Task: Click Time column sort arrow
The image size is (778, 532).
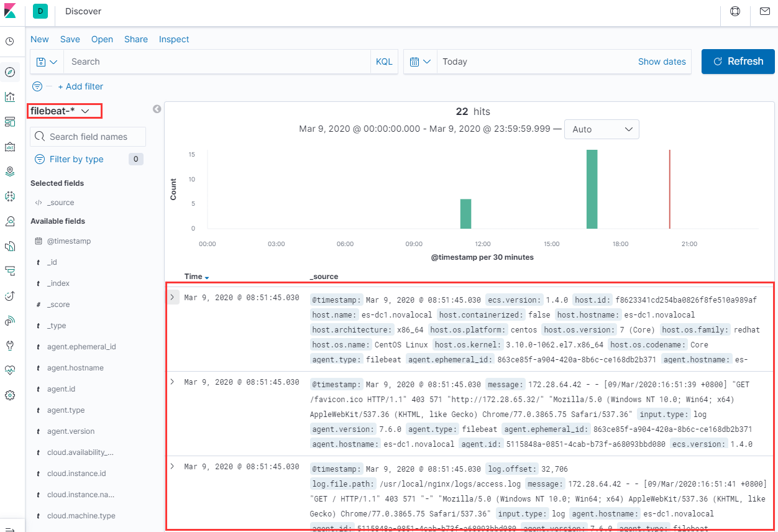Action: [207, 277]
